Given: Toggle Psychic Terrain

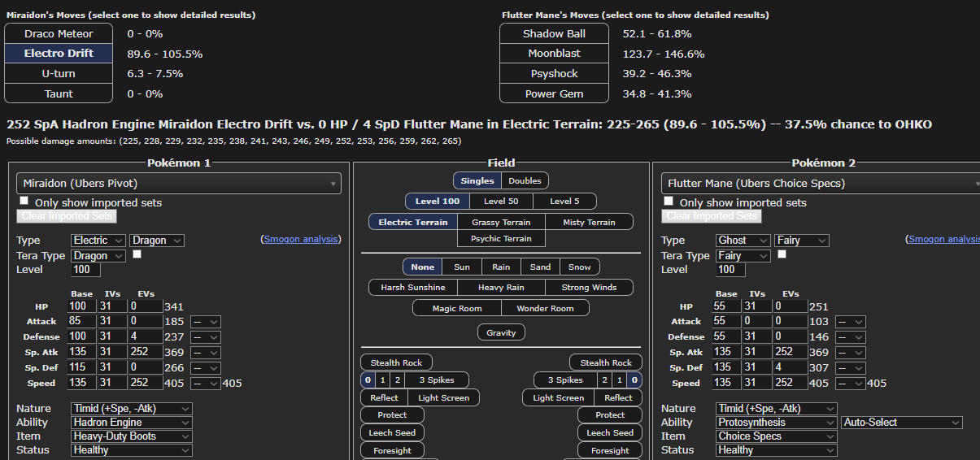Looking at the screenshot, I should [501, 239].
